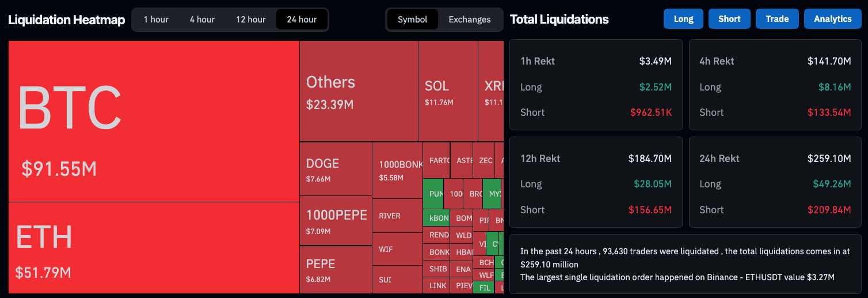The height and width of the screenshot is (298, 868).
Task: Select the 1 hour timeframe
Action: [x=156, y=20]
